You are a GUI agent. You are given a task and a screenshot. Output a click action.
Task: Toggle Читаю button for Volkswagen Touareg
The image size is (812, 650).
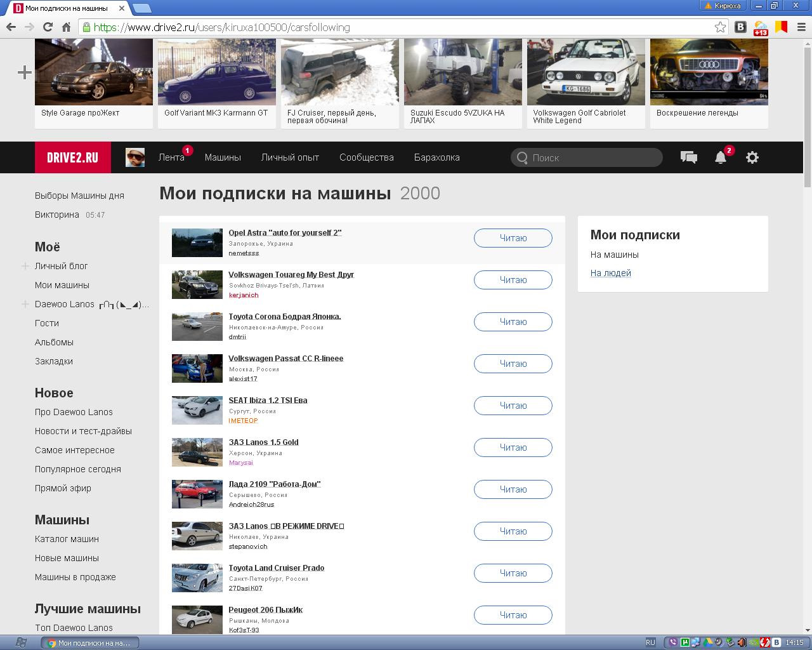pyautogui.click(x=513, y=280)
